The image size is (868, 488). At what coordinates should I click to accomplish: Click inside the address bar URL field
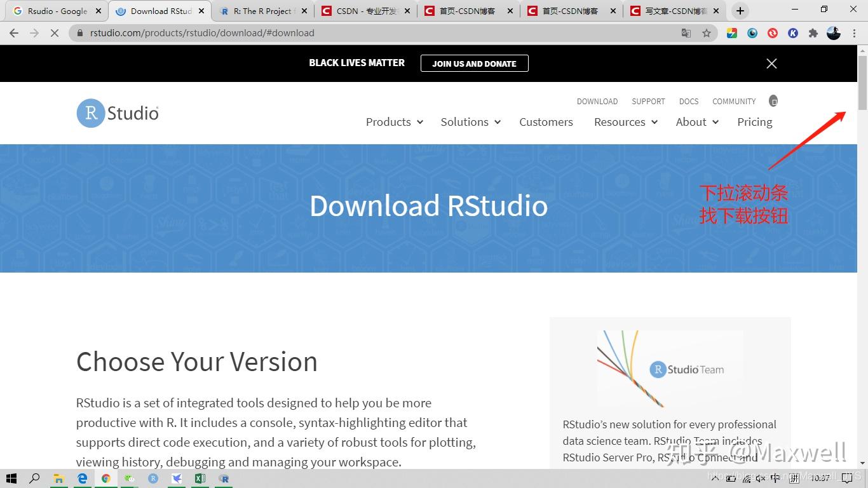point(254,32)
